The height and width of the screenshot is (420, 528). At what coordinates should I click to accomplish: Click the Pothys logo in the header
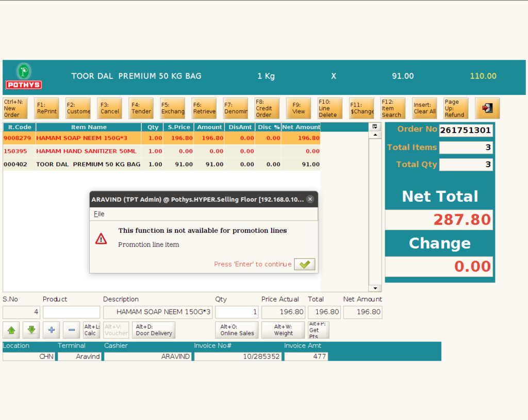tap(24, 76)
